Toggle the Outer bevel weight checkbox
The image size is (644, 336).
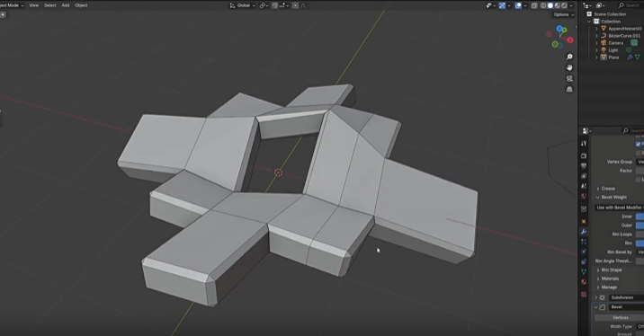(640, 225)
